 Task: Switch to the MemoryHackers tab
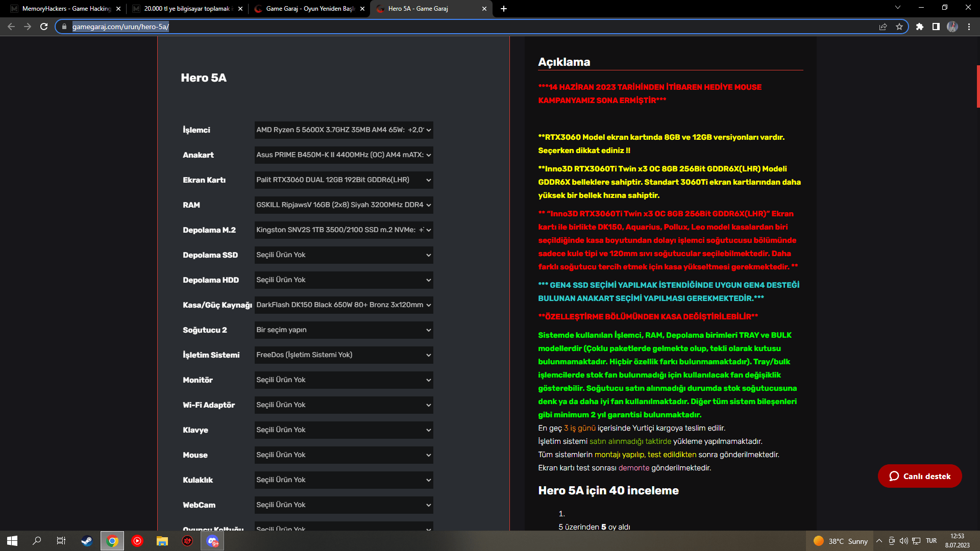[65, 9]
